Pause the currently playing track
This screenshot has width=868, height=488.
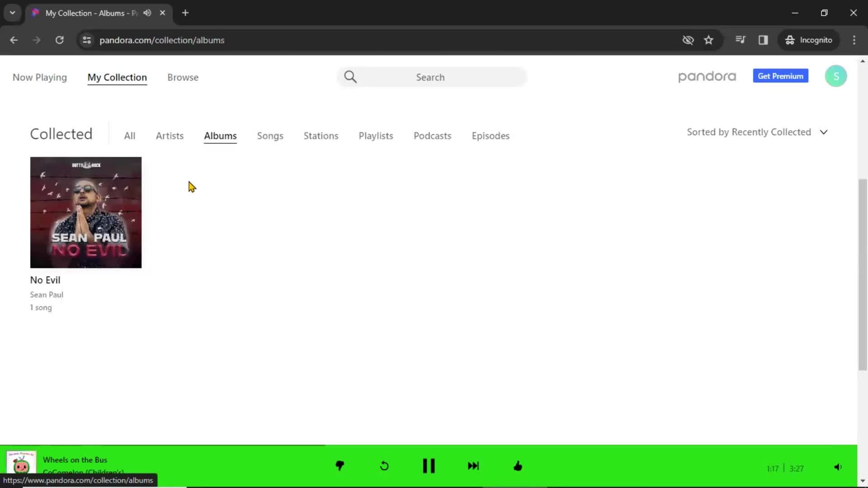click(429, 465)
